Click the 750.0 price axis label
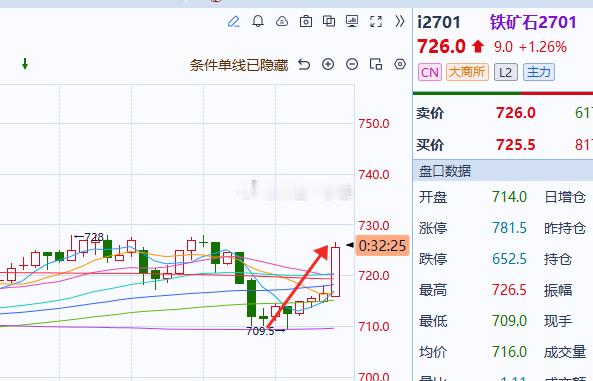 coord(374,124)
